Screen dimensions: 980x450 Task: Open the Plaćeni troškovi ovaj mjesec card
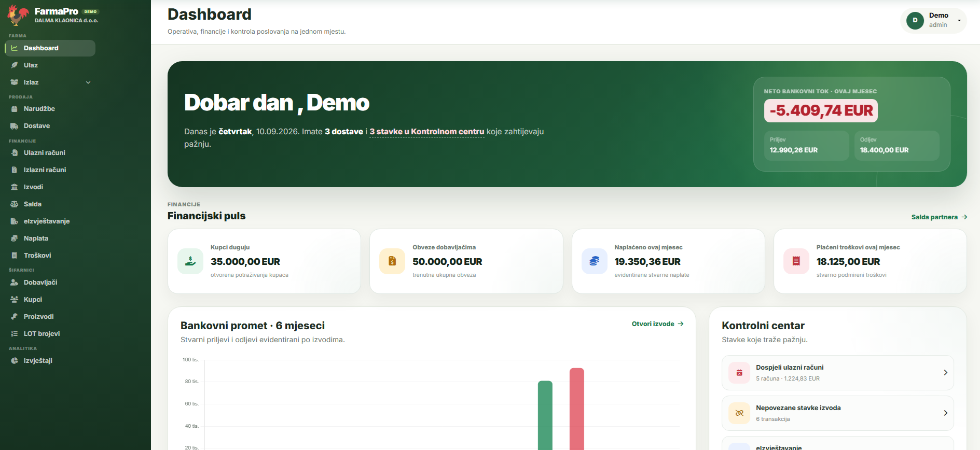point(870,261)
